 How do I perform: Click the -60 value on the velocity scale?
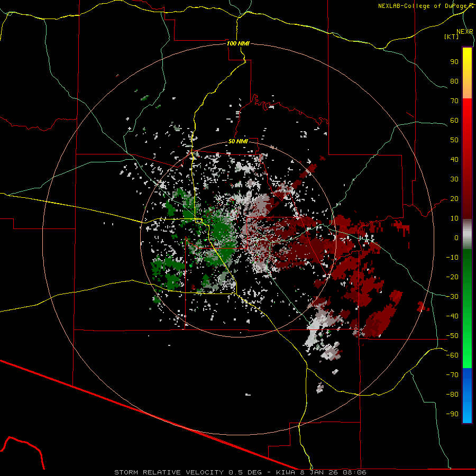pos(452,355)
